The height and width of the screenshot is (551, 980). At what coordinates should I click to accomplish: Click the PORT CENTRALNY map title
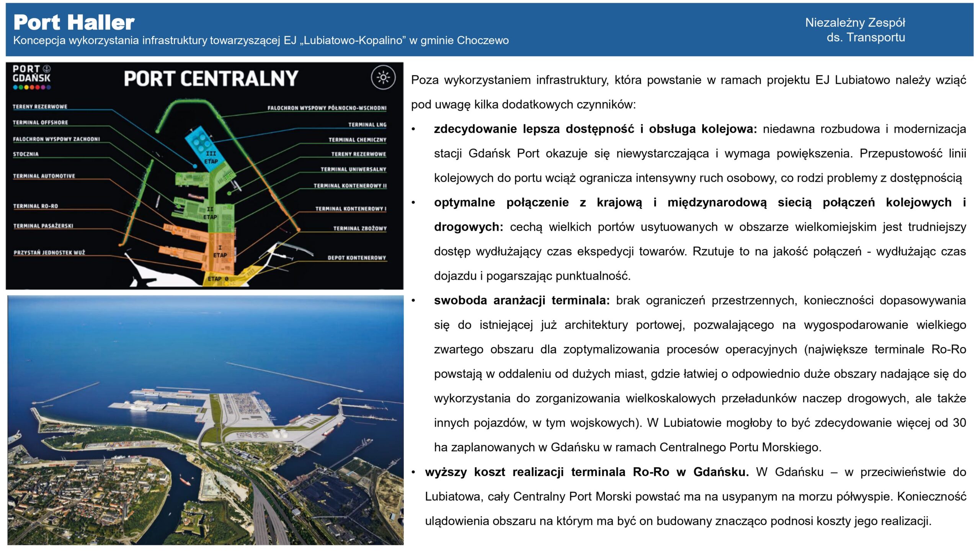pyautogui.click(x=211, y=78)
